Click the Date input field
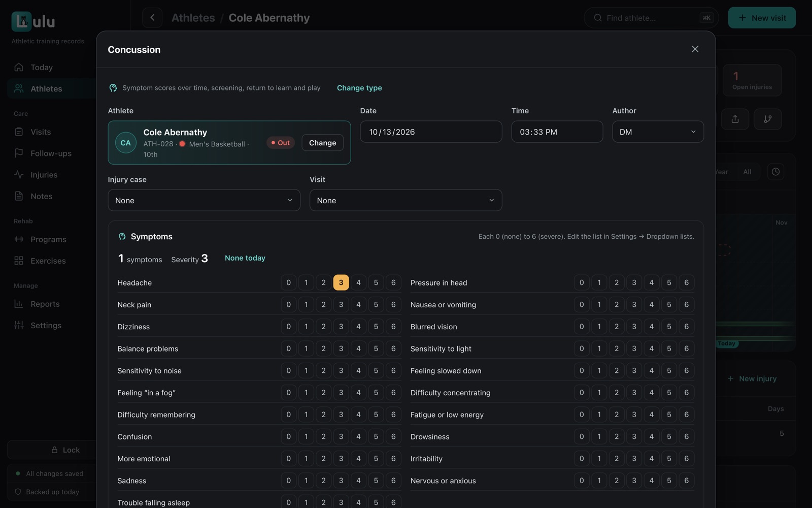812x508 pixels. 431,132
